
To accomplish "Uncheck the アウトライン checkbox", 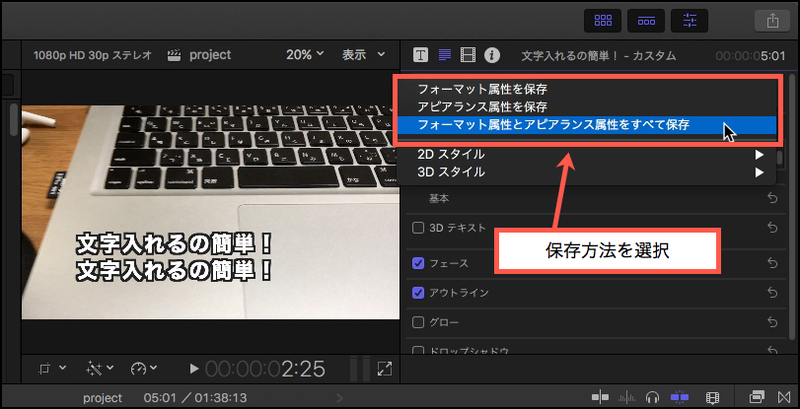I will pyautogui.click(x=419, y=293).
